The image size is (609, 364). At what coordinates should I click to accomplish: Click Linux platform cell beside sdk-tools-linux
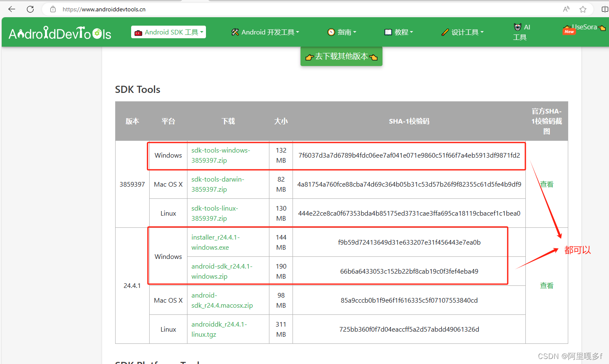(168, 213)
